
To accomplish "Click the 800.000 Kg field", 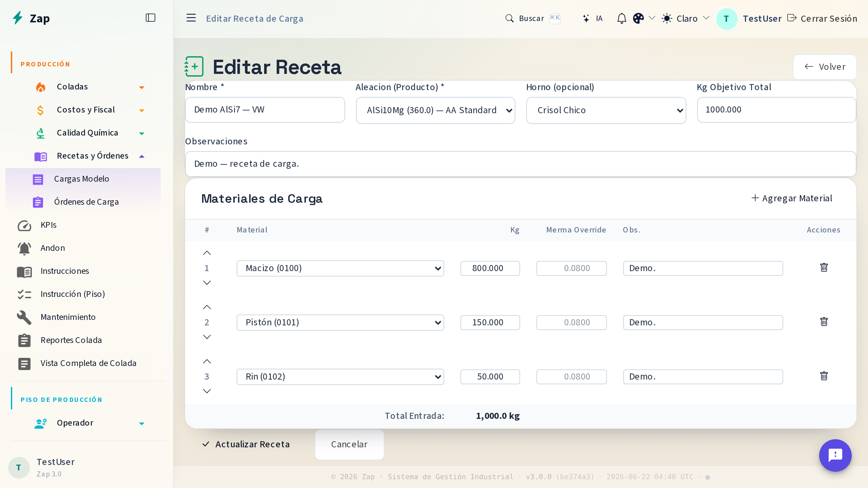I will point(490,268).
